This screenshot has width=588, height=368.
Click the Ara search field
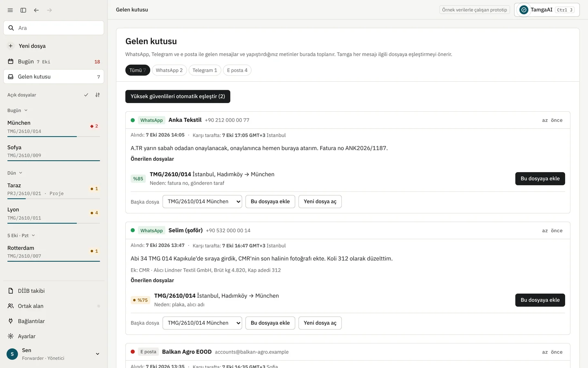53,28
